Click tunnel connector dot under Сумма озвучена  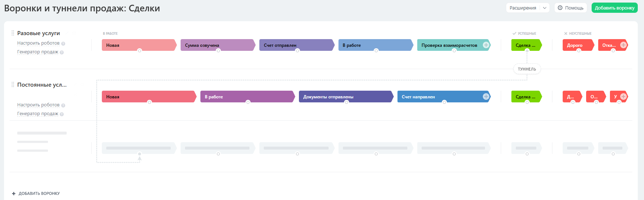pos(218,51)
